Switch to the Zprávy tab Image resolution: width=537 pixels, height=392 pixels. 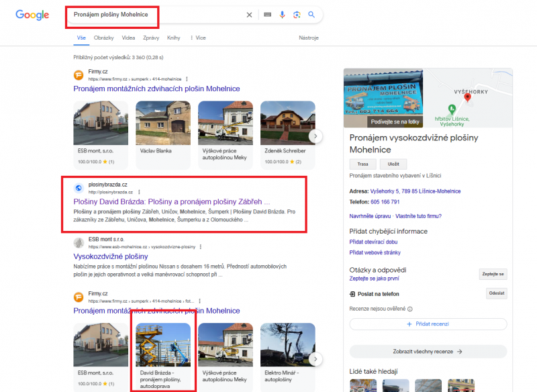point(151,38)
